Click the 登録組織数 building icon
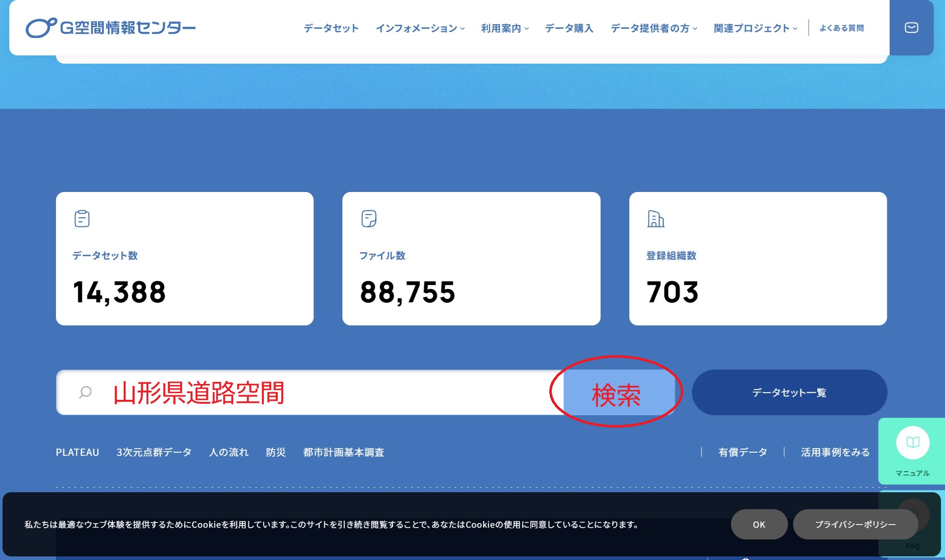This screenshot has width=945, height=560. 655,219
